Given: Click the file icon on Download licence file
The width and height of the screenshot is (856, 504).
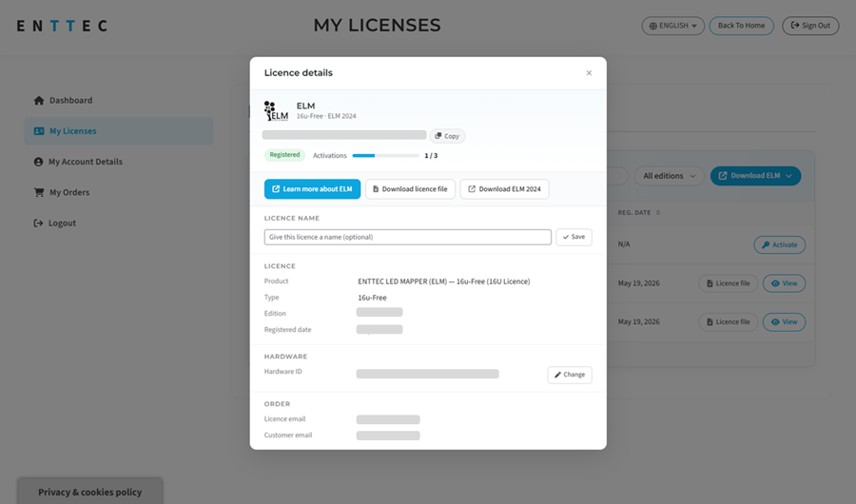Looking at the screenshot, I should pyautogui.click(x=376, y=189).
